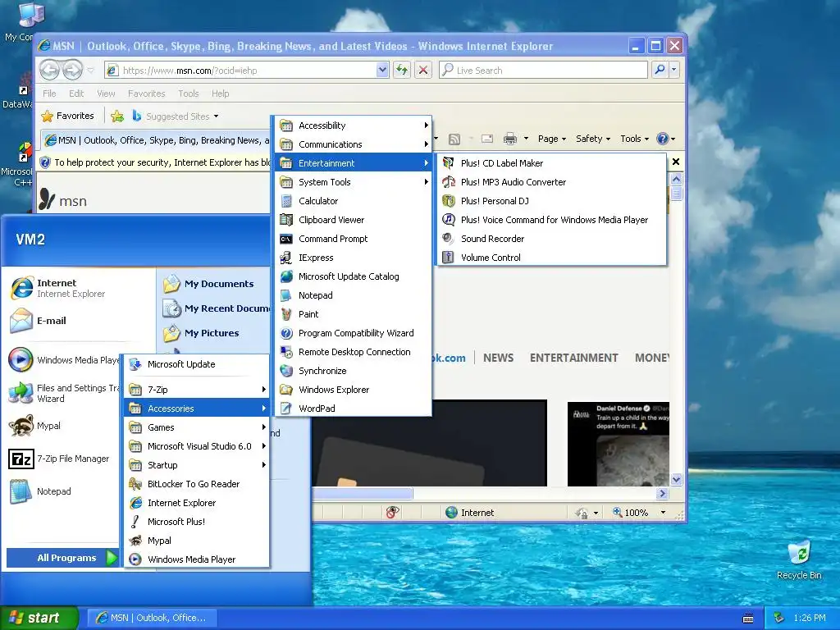Expand the Communications submenu
Screen dimensions: 840x630
pyautogui.click(x=354, y=144)
